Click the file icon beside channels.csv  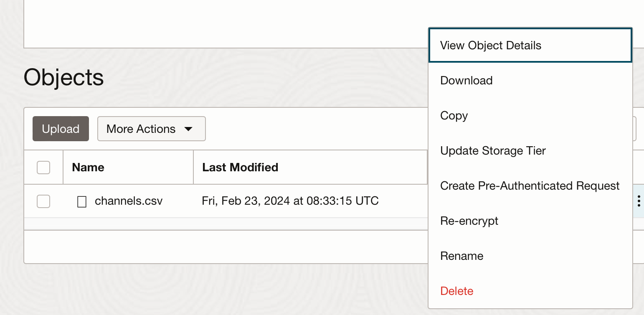(x=82, y=202)
